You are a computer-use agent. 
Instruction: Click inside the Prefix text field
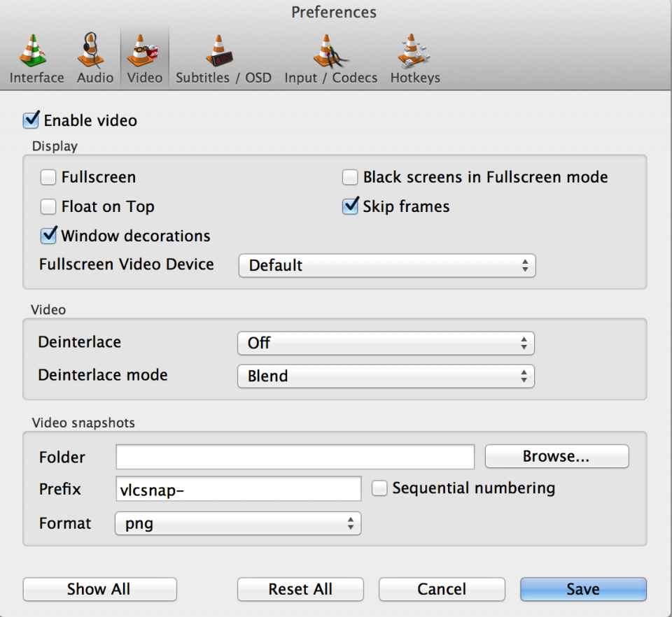[x=237, y=488]
